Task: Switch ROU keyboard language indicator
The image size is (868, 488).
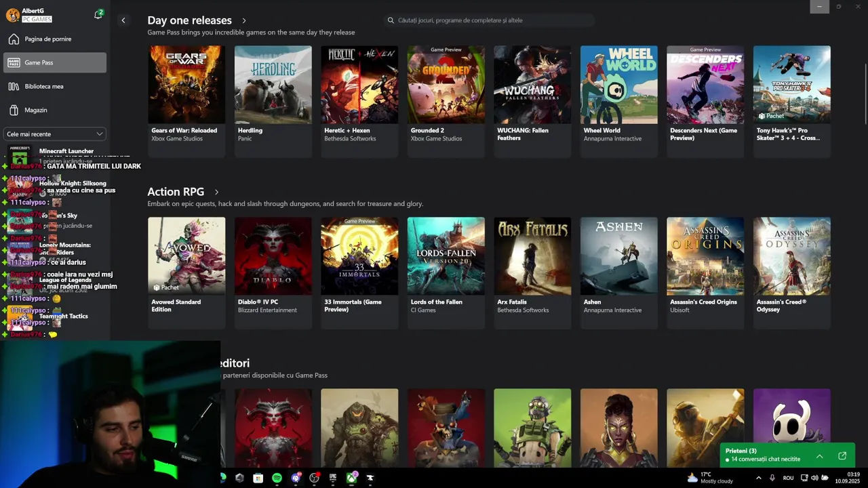Action: (788, 478)
